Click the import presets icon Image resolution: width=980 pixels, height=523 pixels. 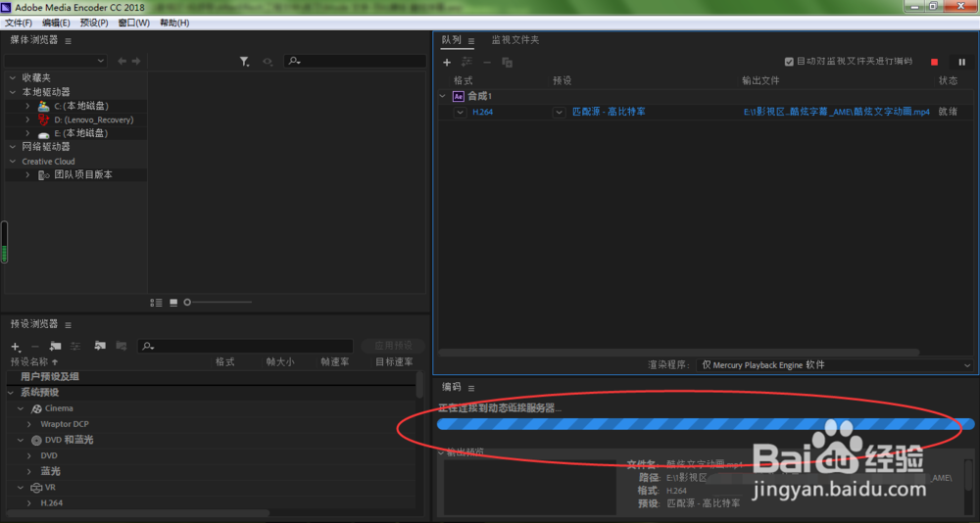point(100,345)
